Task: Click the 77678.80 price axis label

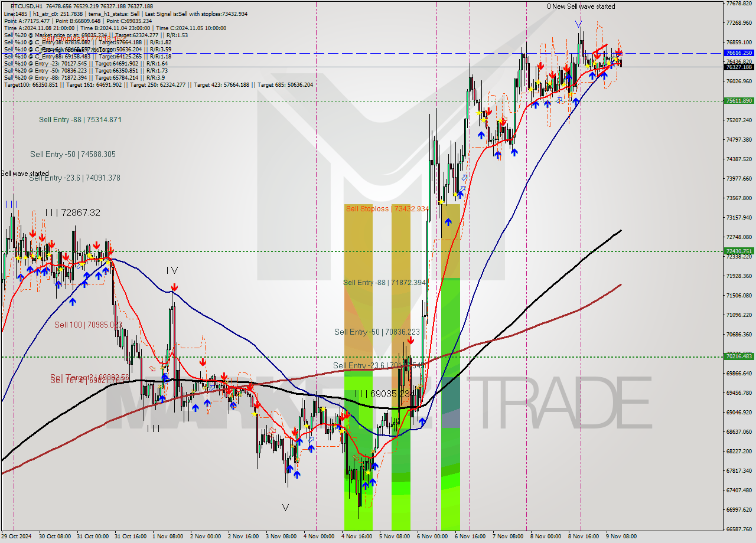Action: pos(739,4)
